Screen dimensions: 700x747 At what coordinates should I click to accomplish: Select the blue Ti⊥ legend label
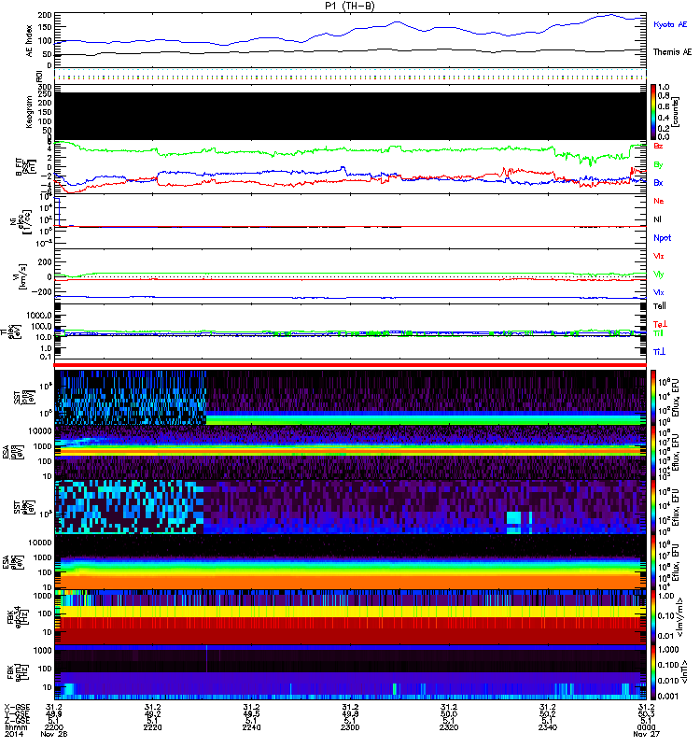click(x=659, y=352)
